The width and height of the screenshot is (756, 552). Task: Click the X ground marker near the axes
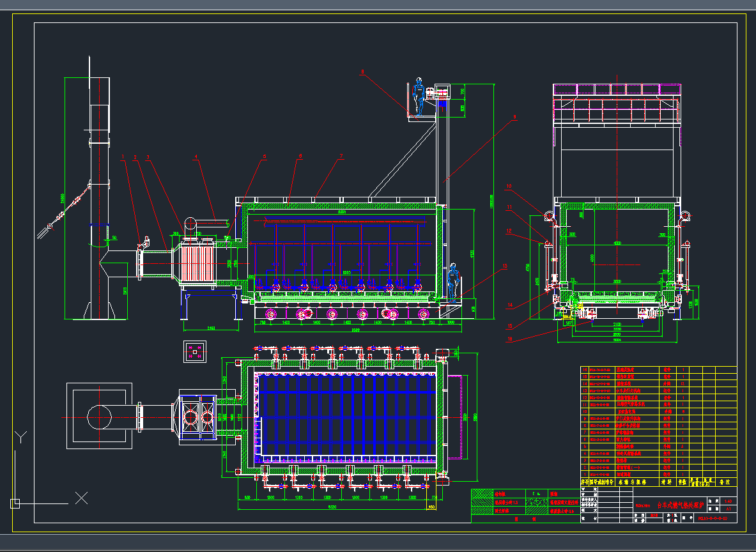click(81, 498)
